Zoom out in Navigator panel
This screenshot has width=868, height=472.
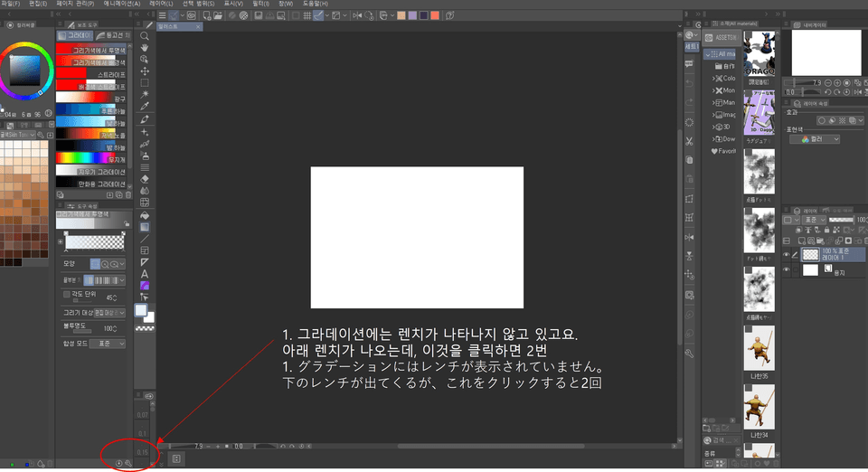(829, 83)
